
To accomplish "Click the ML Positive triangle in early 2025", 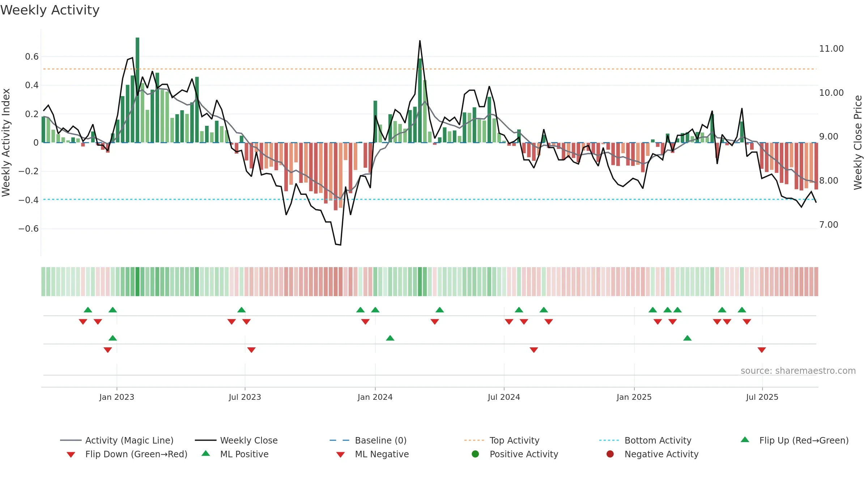I will click(688, 338).
